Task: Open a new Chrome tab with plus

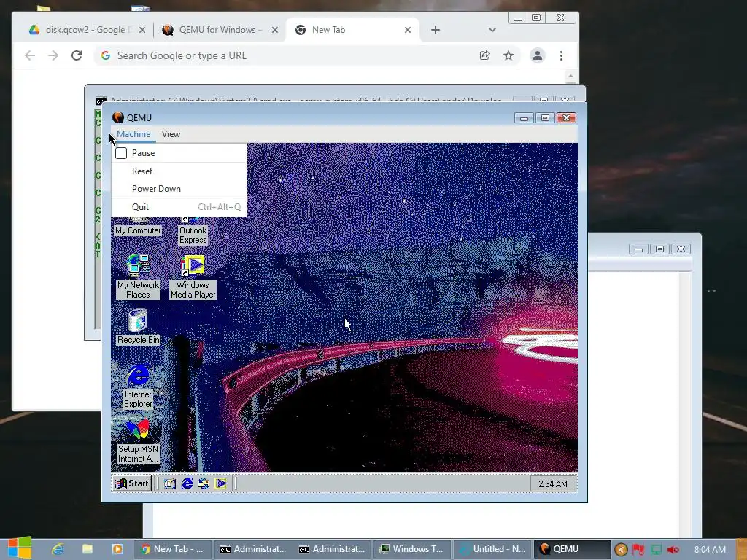Action: 436,30
